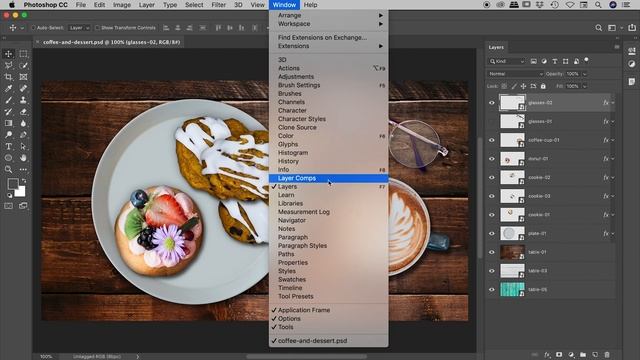The height and width of the screenshot is (360, 640).
Task: Select the Rectangular Marquee tool
Action: pyautogui.click(x=23, y=53)
